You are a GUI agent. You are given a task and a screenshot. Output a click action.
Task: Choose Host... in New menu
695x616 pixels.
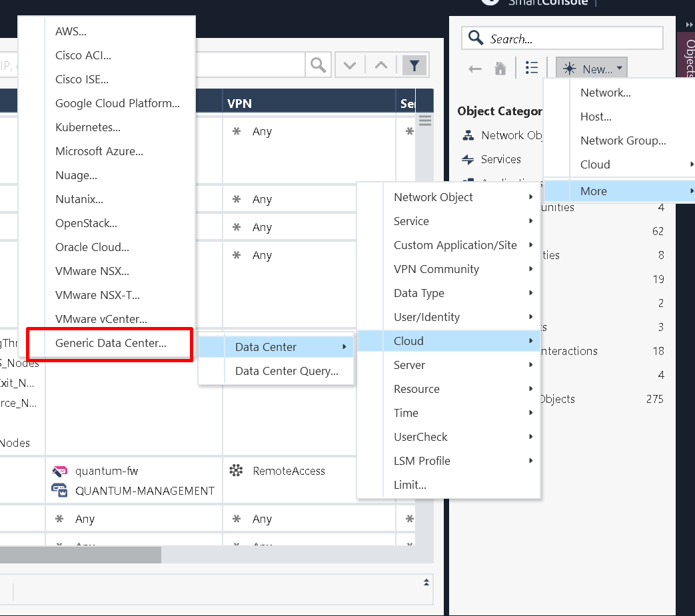pyautogui.click(x=619, y=117)
